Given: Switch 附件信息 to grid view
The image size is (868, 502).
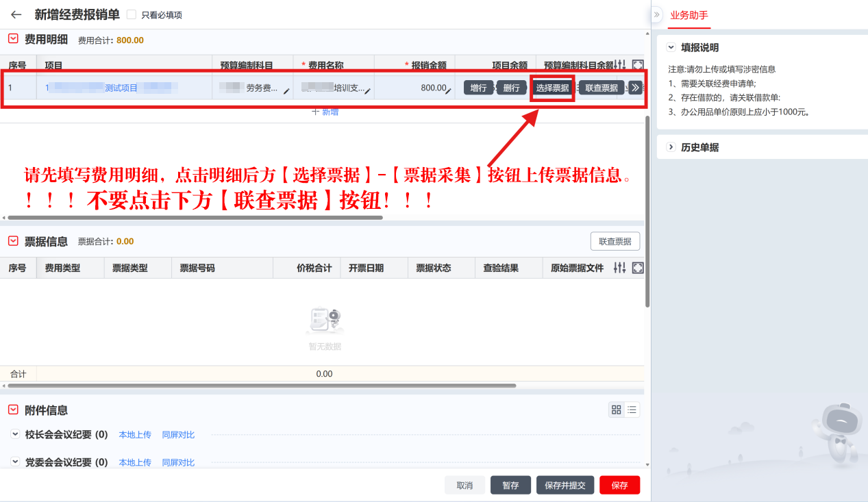Looking at the screenshot, I should pos(617,410).
